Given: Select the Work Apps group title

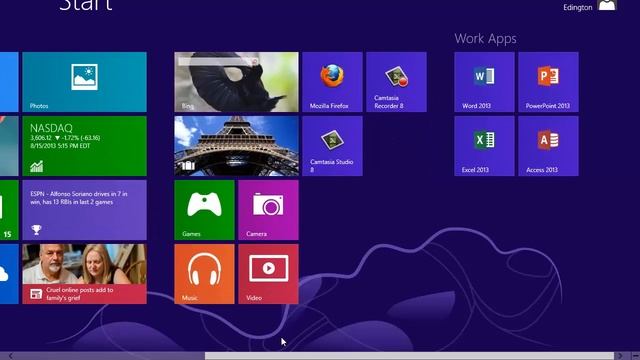Looking at the screenshot, I should click(x=485, y=38).
